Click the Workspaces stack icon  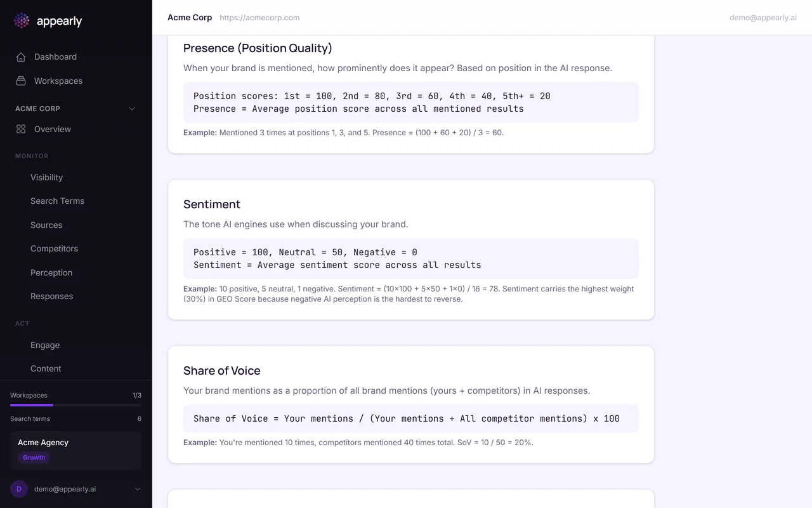point(21,81)
